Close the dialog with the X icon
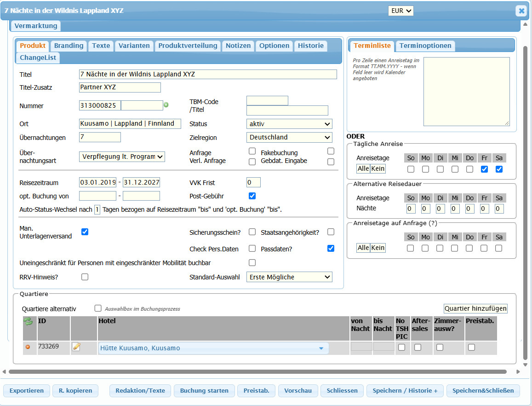The image size is (532, 406). [x=521, y=11]
